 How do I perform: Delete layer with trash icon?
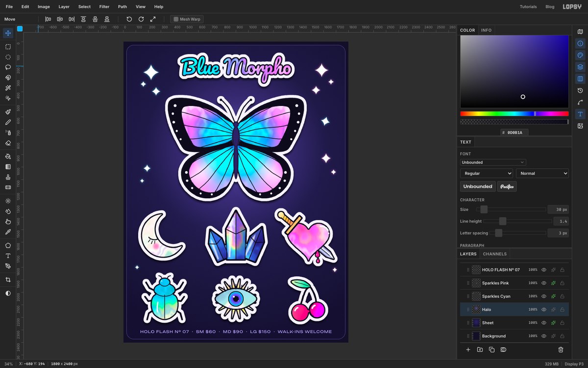pos(561,350)
